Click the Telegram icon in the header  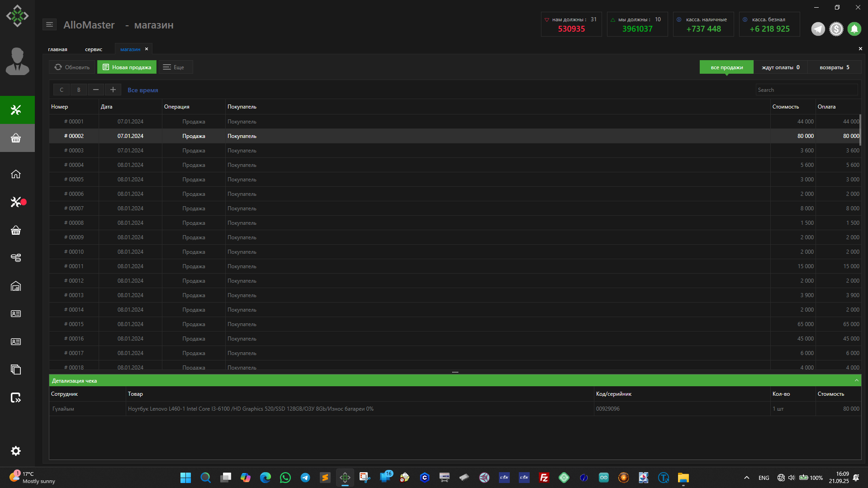coord(818,29)
